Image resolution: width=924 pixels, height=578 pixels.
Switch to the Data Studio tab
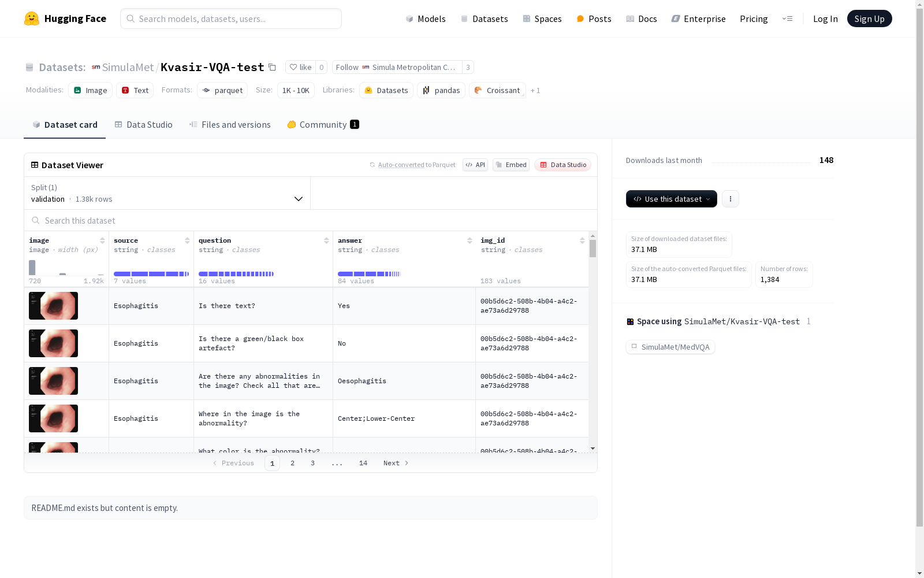coord(143,124)
